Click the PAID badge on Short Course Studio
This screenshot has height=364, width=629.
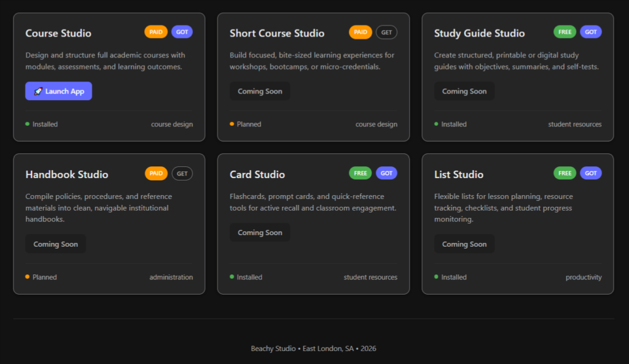click(360, 32)
